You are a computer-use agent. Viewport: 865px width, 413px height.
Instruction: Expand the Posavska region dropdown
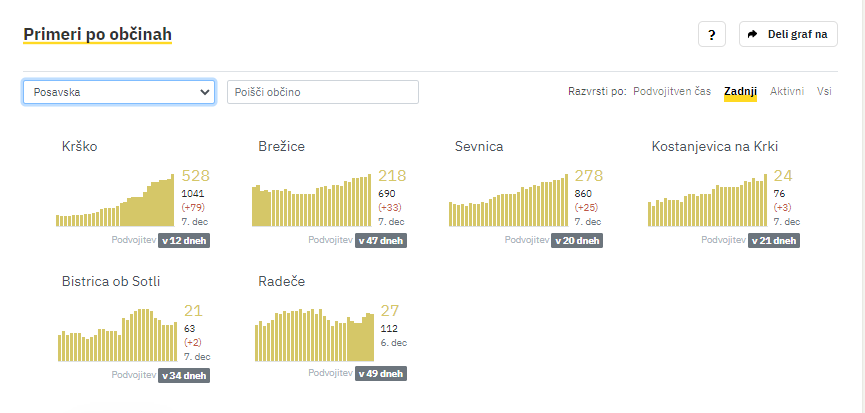tap(119, 92)
